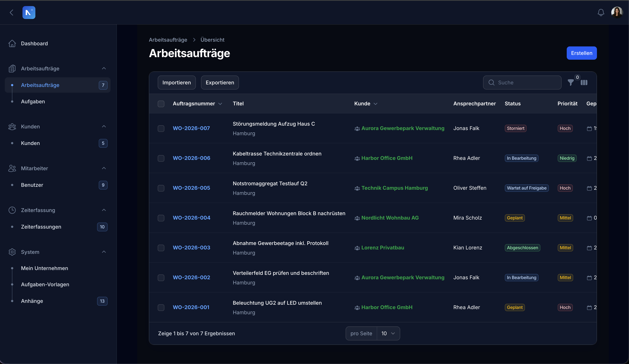
Task: Go to Anhänge in sidebar
Action: 32,301
